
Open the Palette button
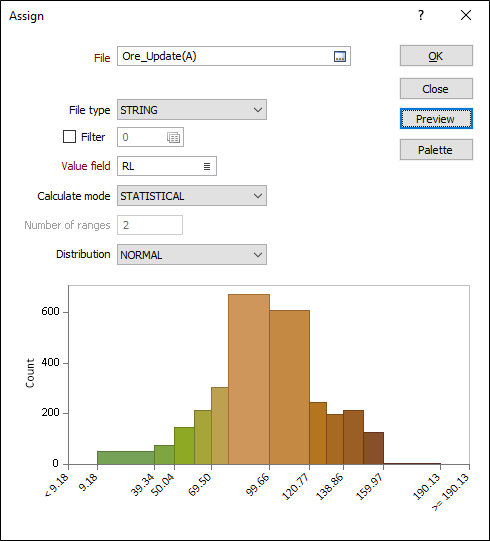click(436, 149)
